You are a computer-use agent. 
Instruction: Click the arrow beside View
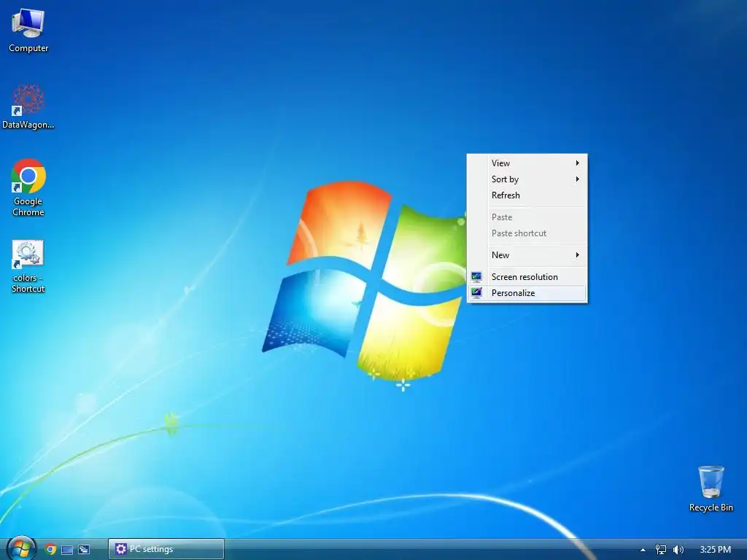click(x=578, y=163)
